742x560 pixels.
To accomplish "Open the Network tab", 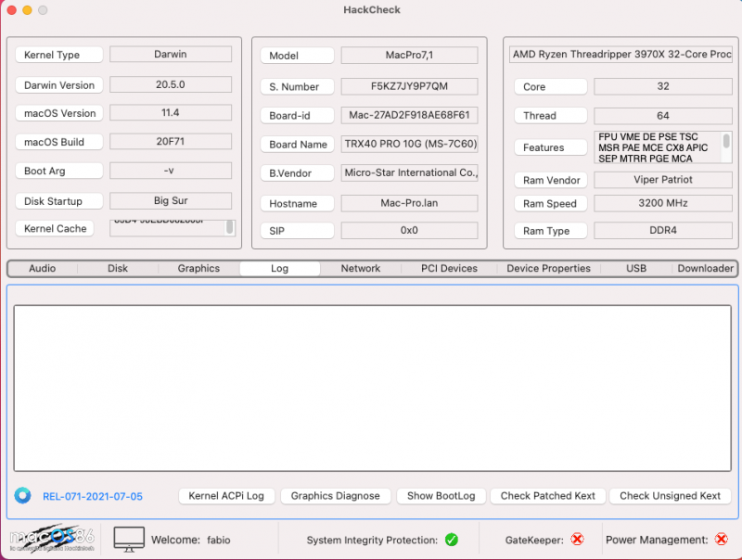I will click(x=360, y=268).
